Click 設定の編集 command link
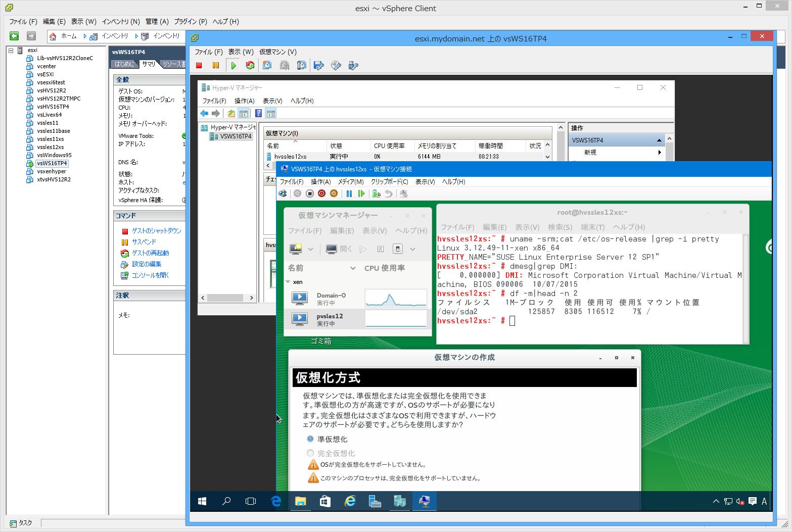The height and width of the screenshot is (532, 792). point(147,264)
